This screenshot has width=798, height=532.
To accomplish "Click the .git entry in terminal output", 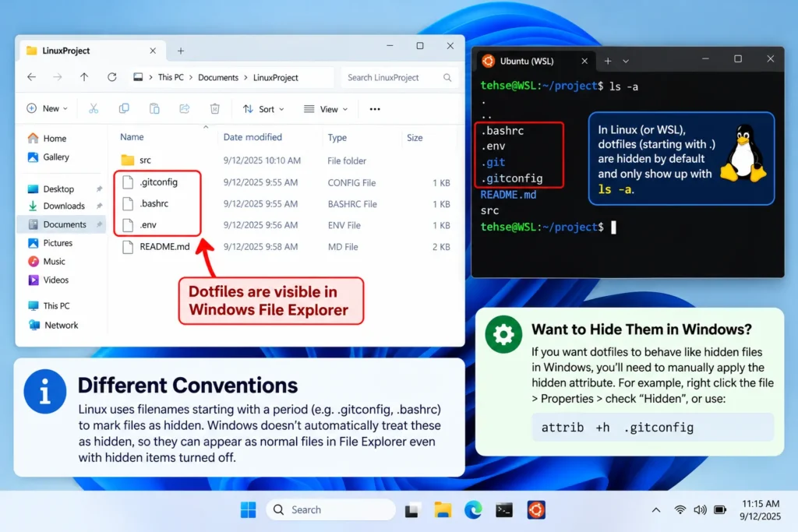I will click(493, 162).
